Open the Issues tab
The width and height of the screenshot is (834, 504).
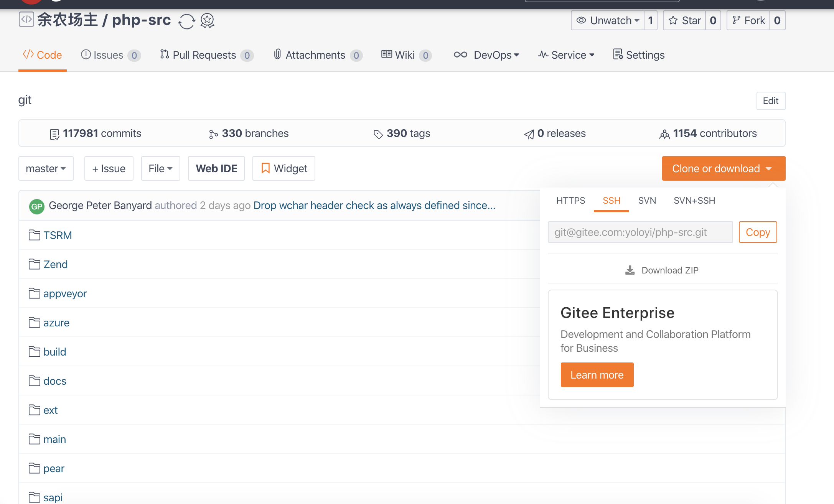coord(111,55)
